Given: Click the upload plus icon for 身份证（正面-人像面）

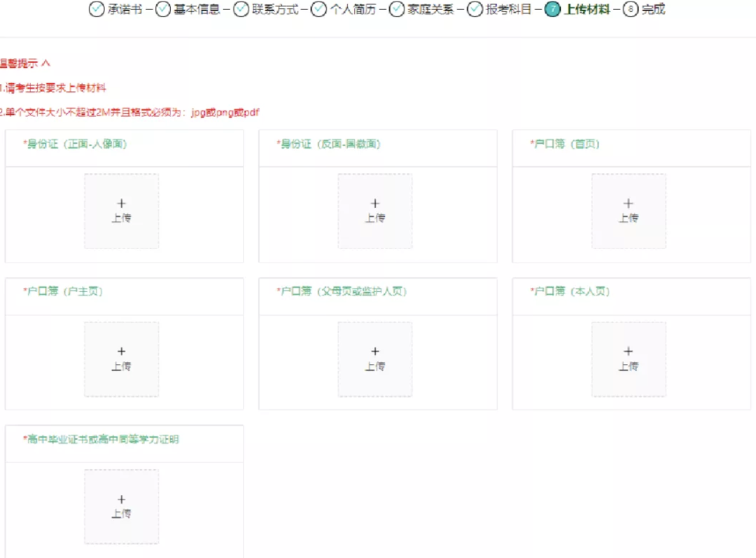Looking at the screenshot, I should pos(121,203).
